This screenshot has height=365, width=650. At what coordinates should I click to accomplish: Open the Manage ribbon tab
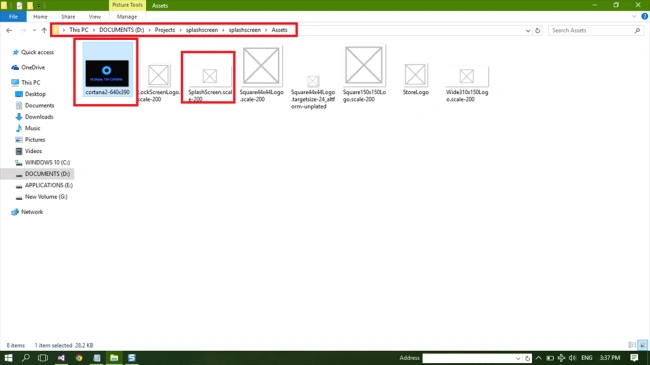pyautogui.click(x=127, y=17)
